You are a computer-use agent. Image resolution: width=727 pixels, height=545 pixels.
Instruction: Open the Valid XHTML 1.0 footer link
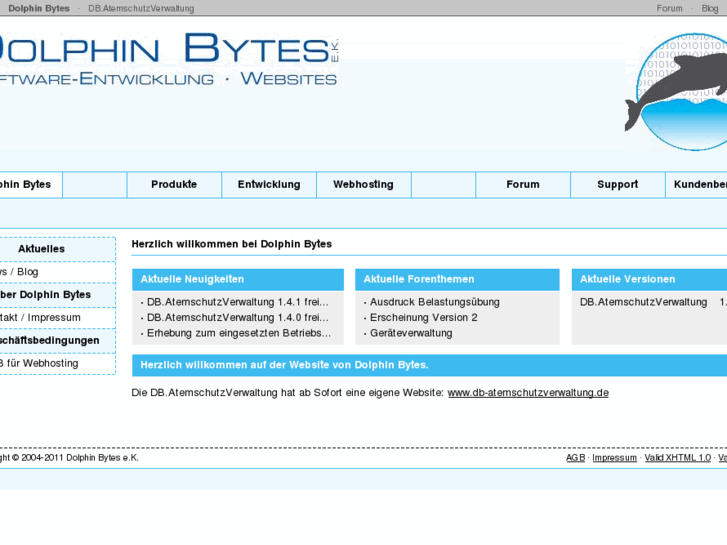point(677,458)
